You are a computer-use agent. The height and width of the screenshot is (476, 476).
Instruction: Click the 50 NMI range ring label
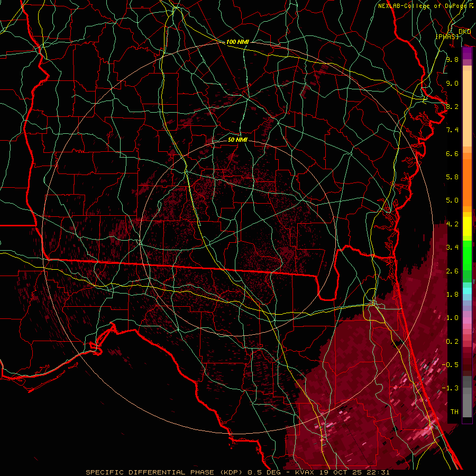pos(237,140)
